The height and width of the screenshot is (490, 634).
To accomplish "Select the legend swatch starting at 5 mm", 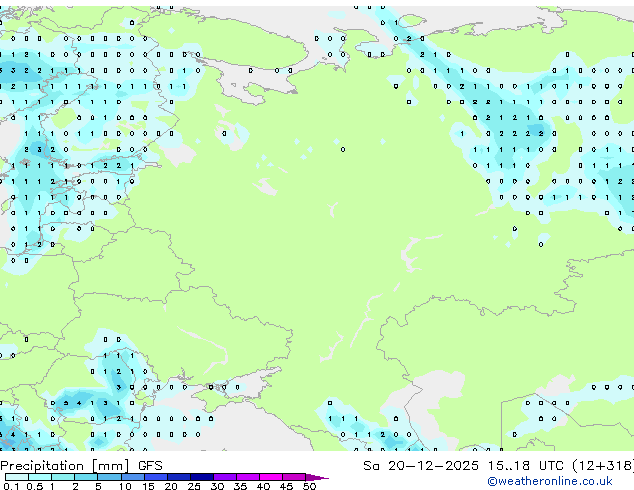I will [110, 477].
